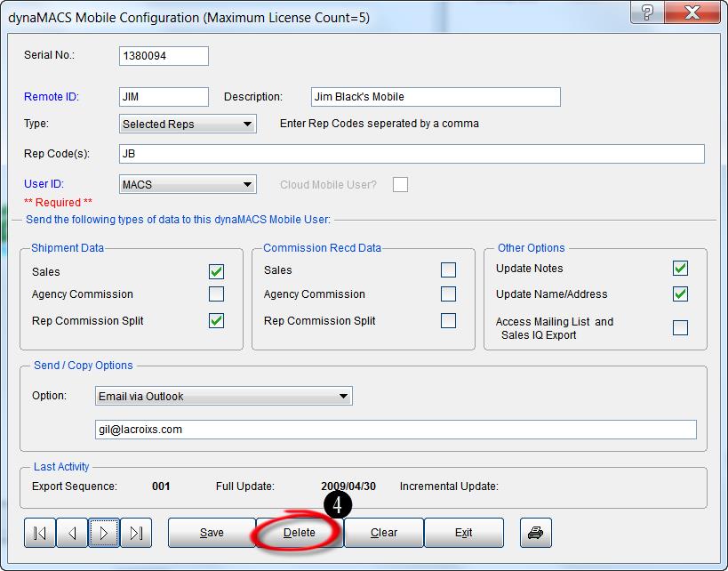
Task: Edit the email address gil@lacroixs.com
Action: point(396,430)
